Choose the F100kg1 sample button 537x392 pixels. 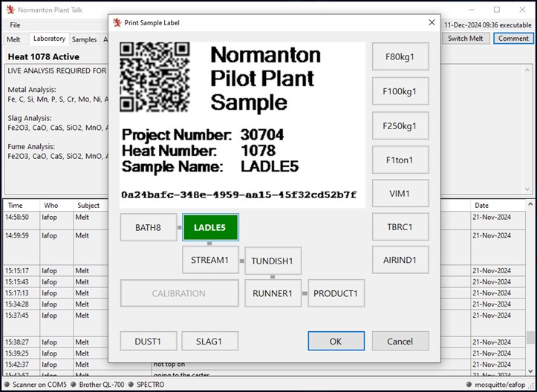(x=400, y=91)
